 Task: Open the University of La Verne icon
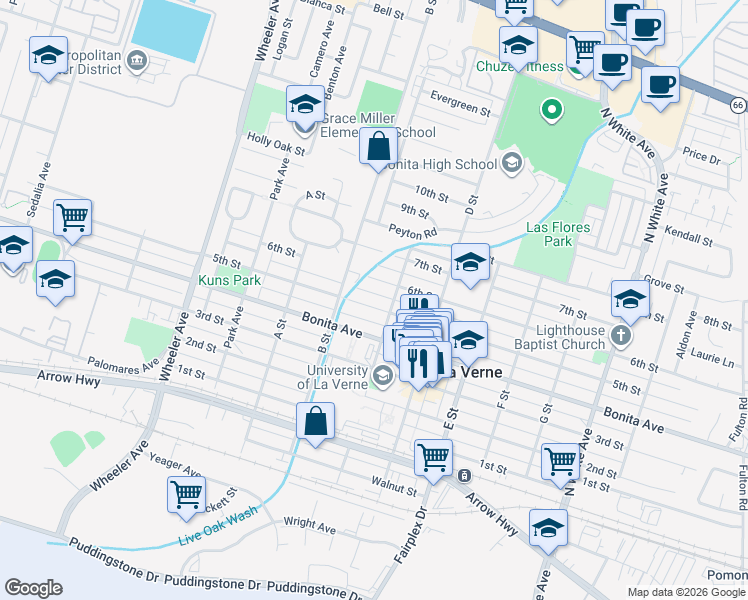pos(381,376)
